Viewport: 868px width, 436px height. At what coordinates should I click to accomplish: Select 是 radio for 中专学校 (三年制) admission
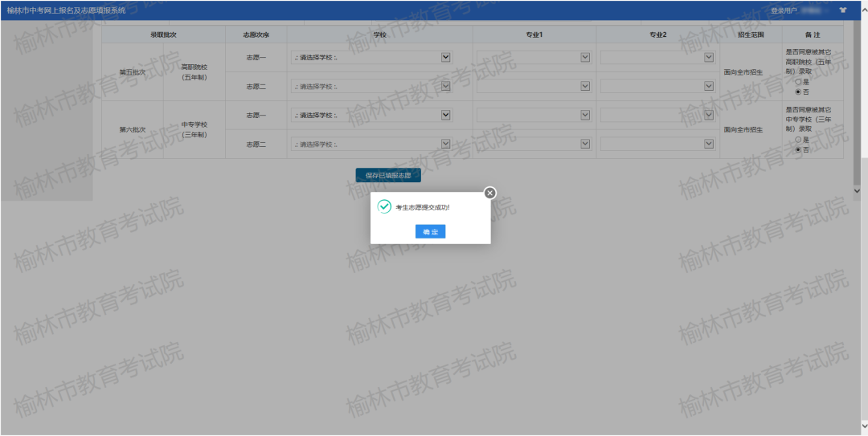coord(798,140)
